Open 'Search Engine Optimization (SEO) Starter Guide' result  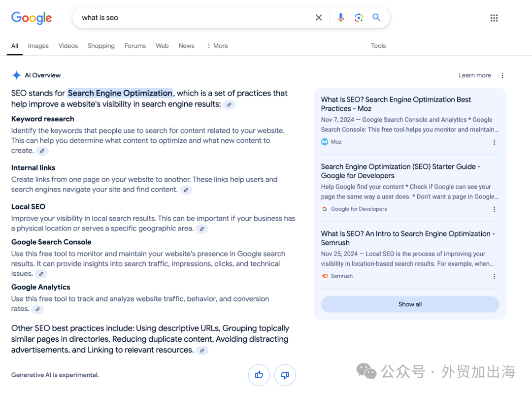(400, 171)
